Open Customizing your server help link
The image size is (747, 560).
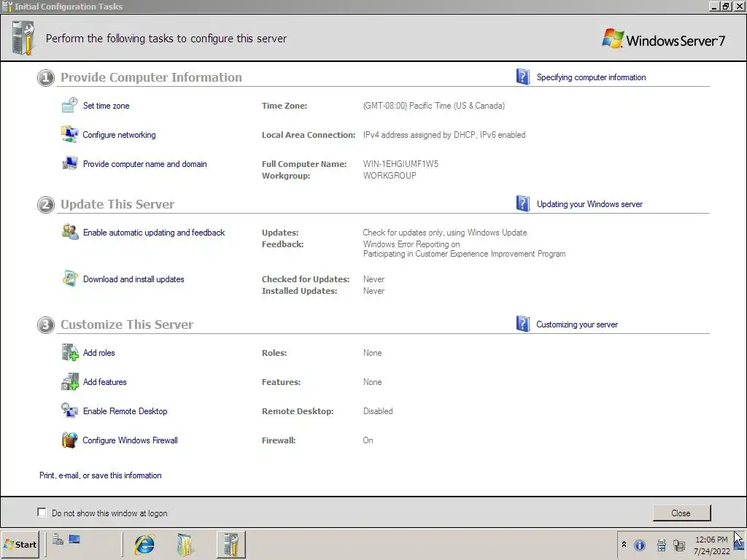[577, 324]
